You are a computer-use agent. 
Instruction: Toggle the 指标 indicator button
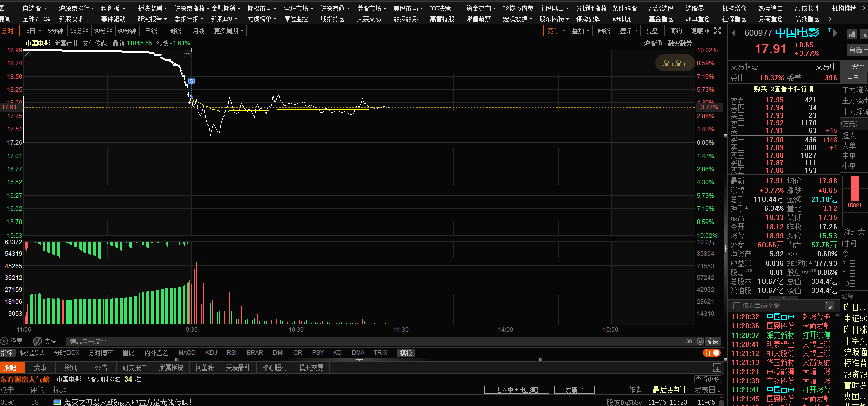point(7,353)
